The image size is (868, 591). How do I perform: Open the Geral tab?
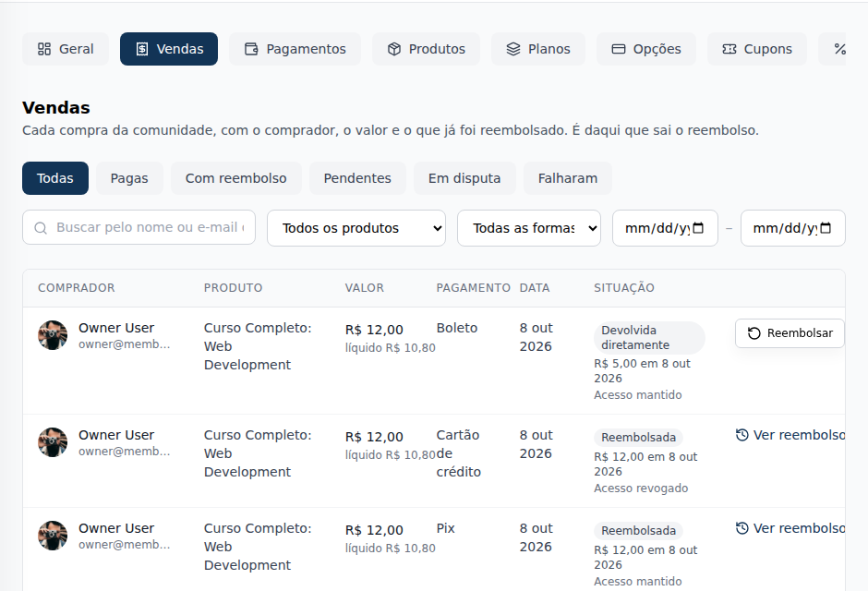pyautogui.click(x=66, y=49)
